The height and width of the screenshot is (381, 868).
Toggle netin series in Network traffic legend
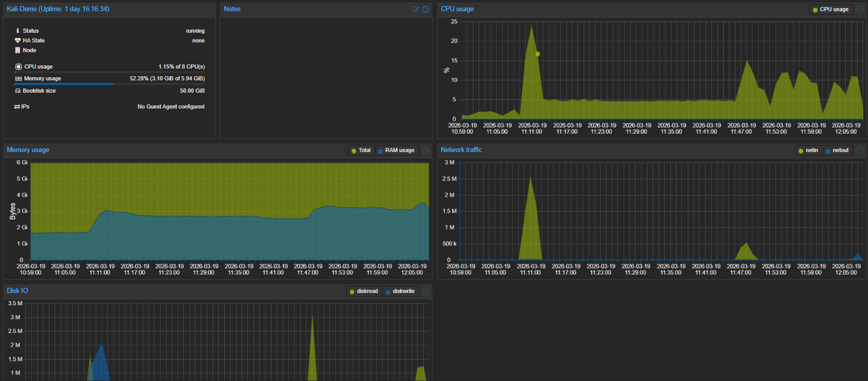[x=809, y=150]
